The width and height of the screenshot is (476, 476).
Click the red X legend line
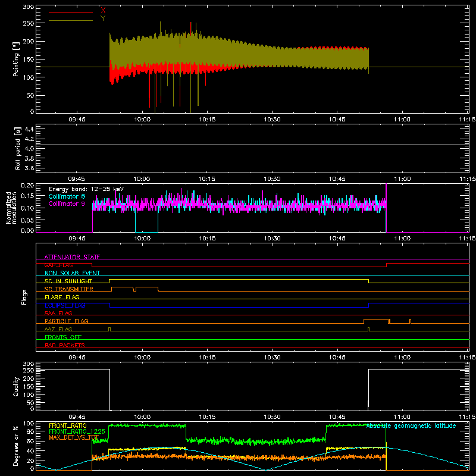pyautogui.click(x=70, y=12)
